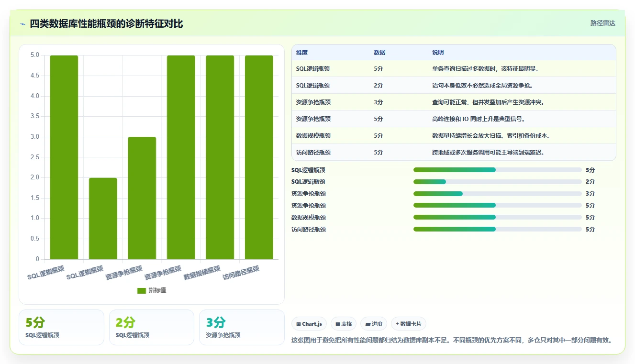
Task: Select the chart bar above 访问路径瓶颈
Action: [x=259, y=157]
